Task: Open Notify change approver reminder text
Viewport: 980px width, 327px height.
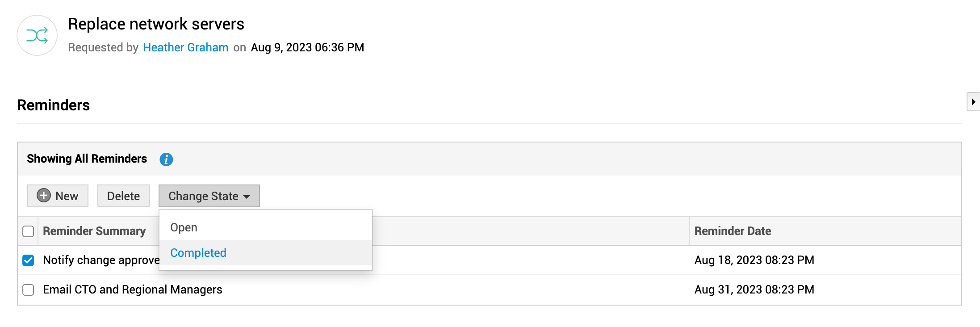Action: click(x=101, y=260)
